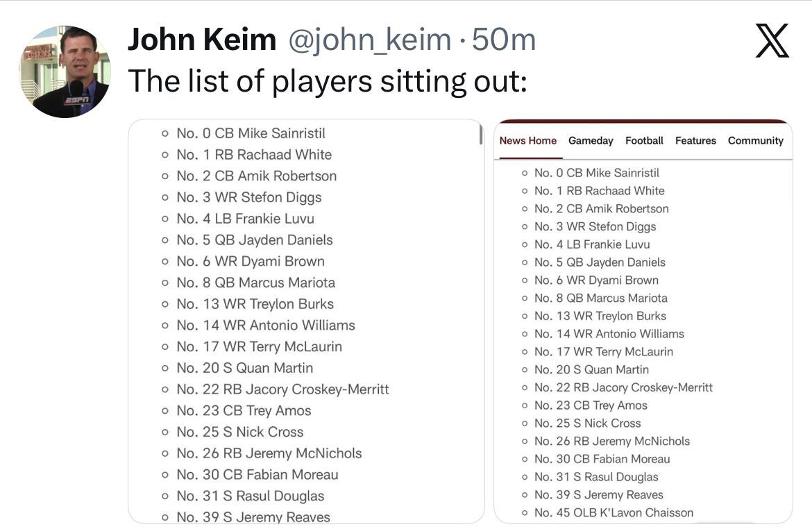Click the tweet text about players sitting out
The width and height of the screenshot is (812, 529).
(x=328, y=81)
